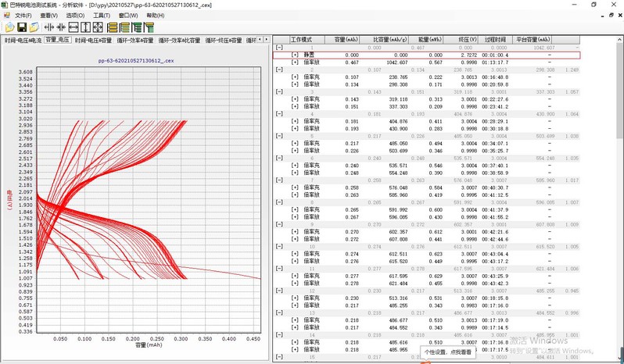Switch to the 循环-效率&容量 tab

135,39
